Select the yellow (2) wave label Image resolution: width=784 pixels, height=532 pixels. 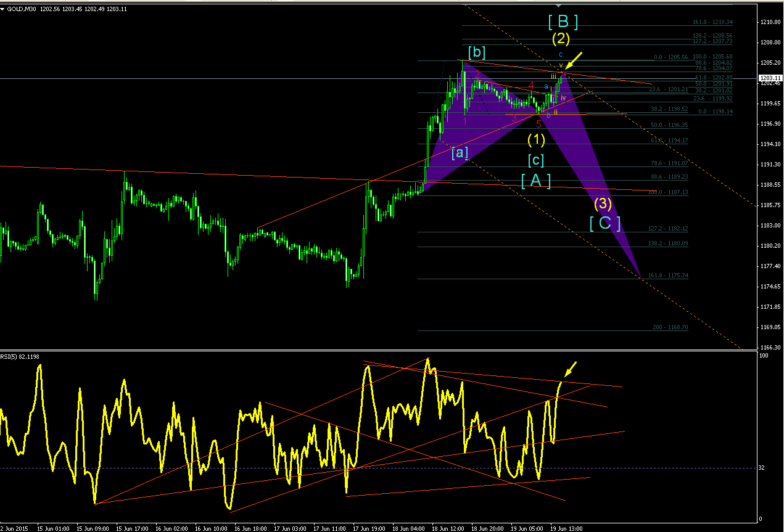(561, 39)
